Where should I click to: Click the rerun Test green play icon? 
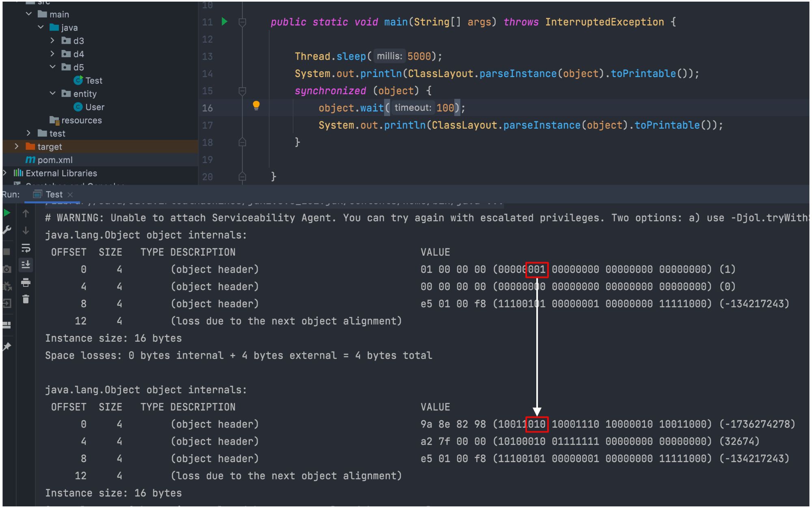(7, 213)
